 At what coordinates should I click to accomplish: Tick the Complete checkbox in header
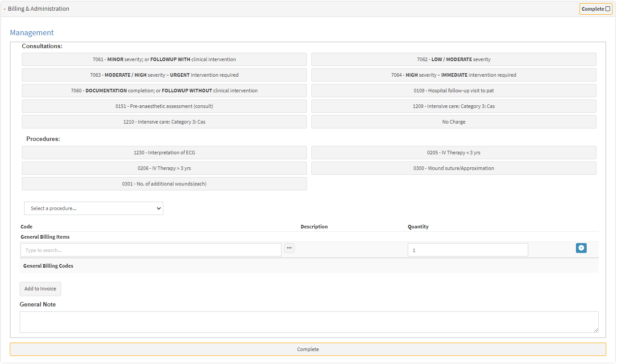pyautogui.click(x=608, y=9)
